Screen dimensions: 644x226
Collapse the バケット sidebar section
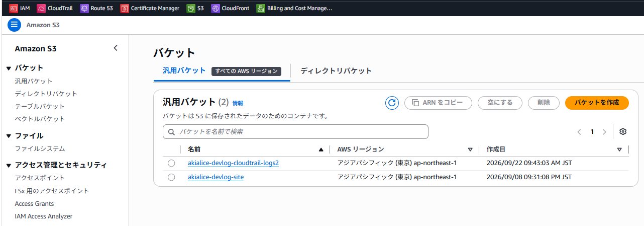click(x=9, y=68)
